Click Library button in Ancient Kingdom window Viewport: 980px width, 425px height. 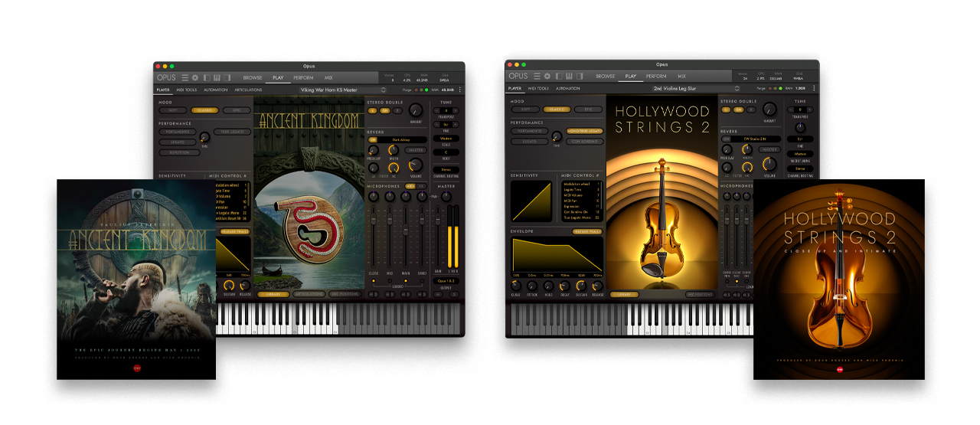pos(272,294)
